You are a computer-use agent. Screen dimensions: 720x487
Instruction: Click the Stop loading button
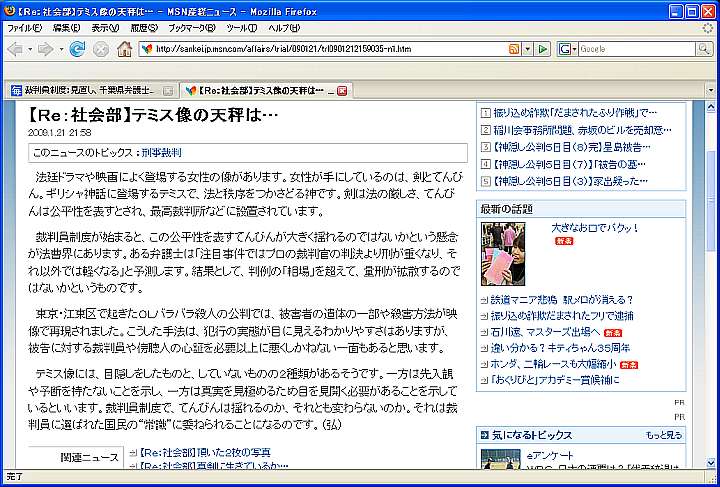click(x=101, y=49)
